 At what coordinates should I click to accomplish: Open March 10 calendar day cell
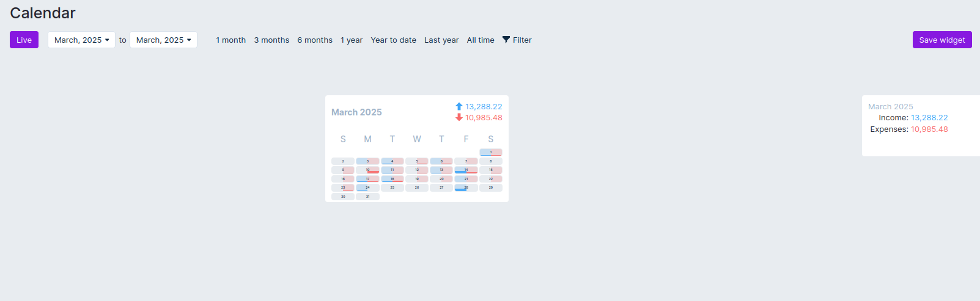point(367,170)
